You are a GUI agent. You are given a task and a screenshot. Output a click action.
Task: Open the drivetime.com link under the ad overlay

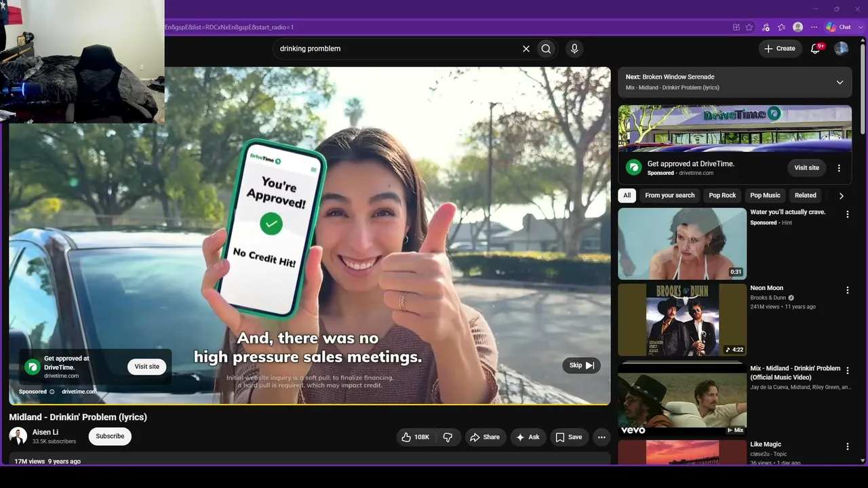tap(79, 392)
